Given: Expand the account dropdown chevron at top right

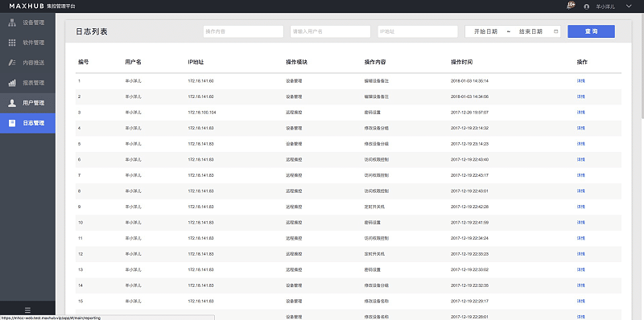Looking at the screenshot, I should pyautogui.click(x=629, y=6).
